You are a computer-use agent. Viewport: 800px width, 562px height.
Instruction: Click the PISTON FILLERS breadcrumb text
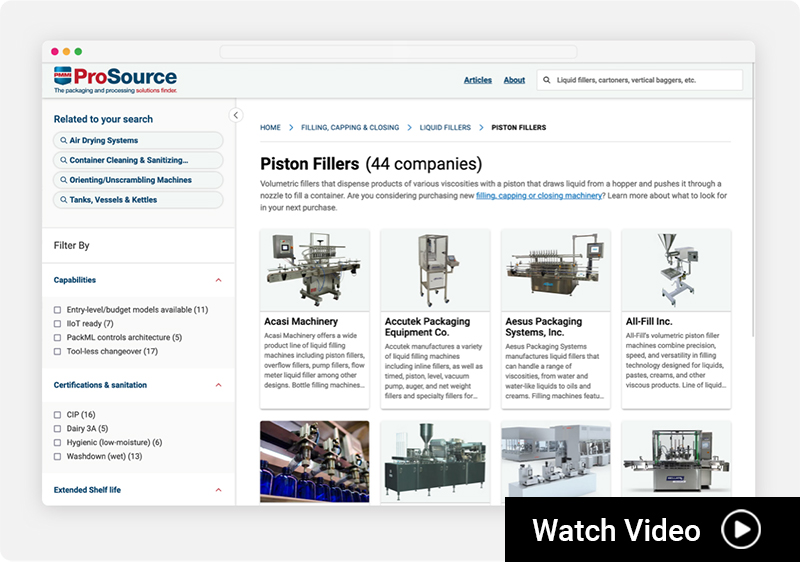(518, 127)
